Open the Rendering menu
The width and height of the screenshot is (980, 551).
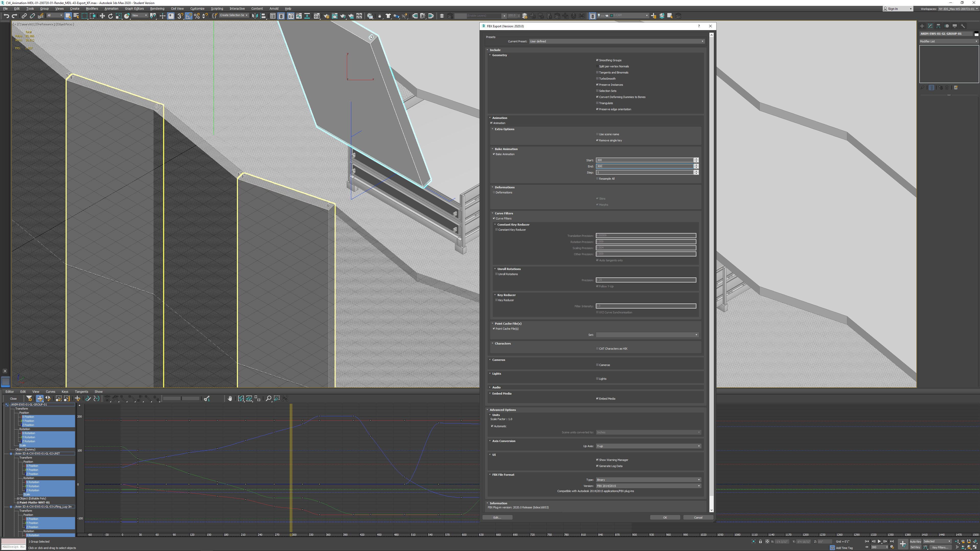pos(157,8)
